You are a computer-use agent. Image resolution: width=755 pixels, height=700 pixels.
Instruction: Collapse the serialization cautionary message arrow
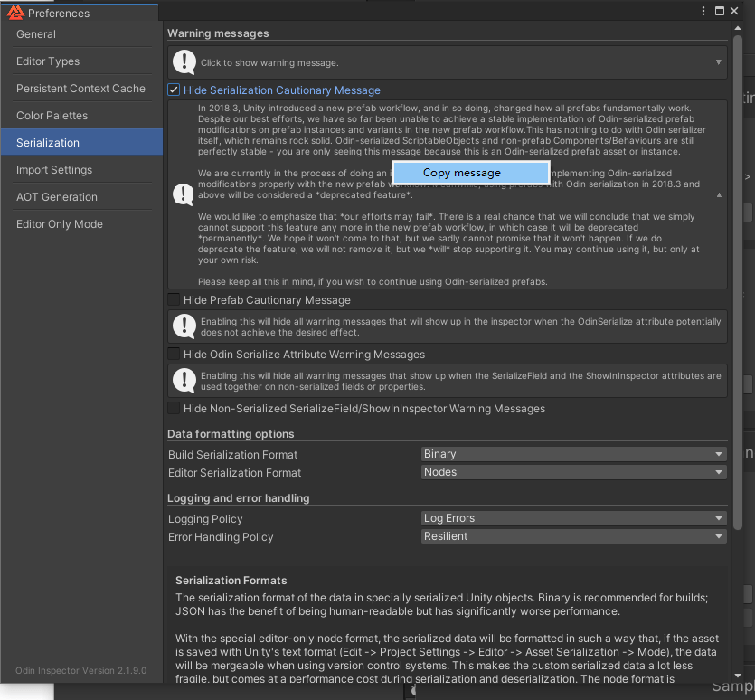[719, 194]
